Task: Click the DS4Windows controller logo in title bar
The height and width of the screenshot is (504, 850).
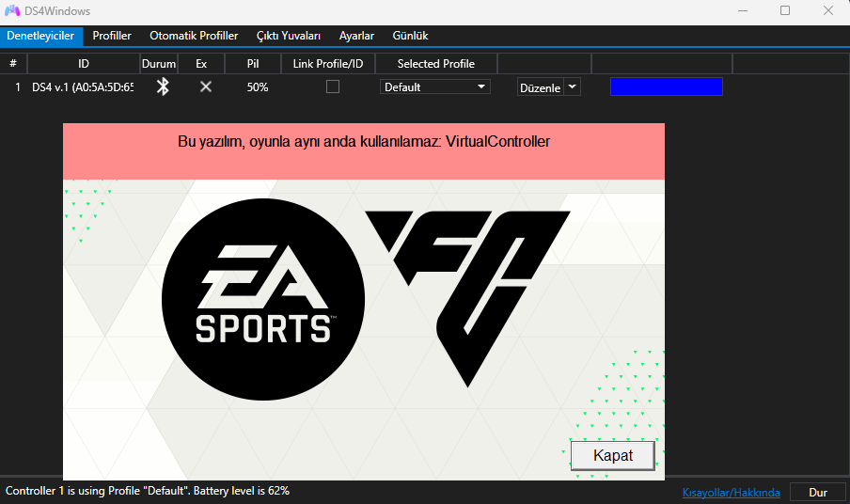Action: point(12,11)
